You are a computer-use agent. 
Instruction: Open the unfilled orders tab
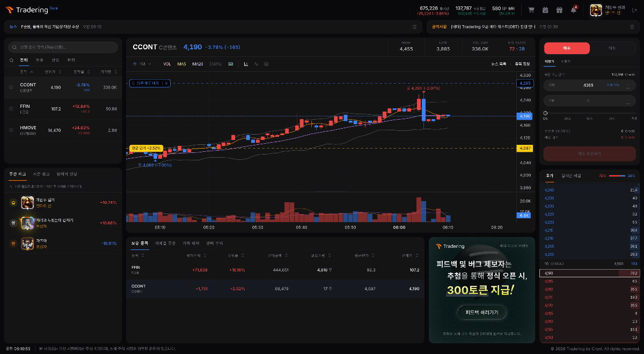165,243
